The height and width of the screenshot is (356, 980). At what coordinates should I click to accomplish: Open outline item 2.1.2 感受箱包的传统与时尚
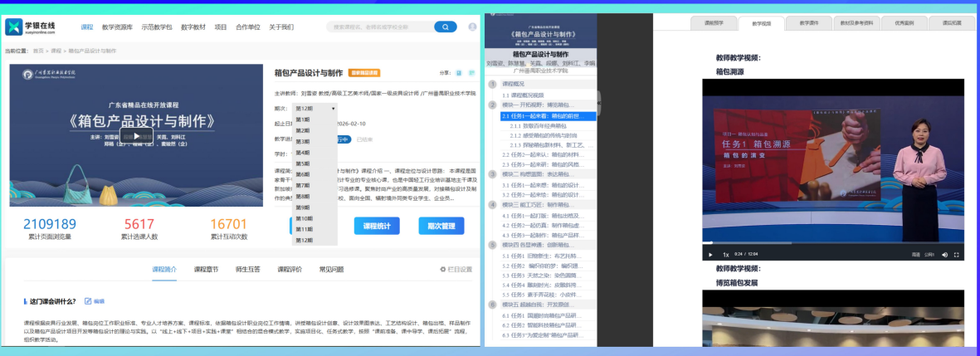pos(544,135)
